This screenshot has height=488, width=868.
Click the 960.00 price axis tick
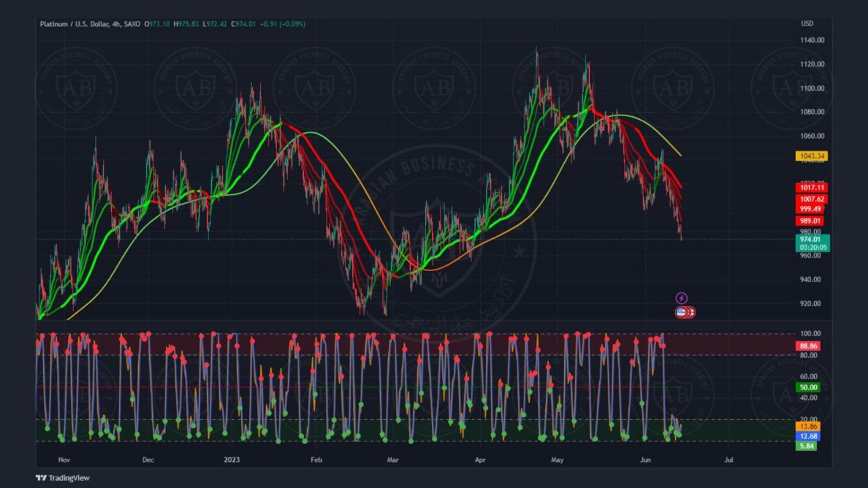coord(810,256)
